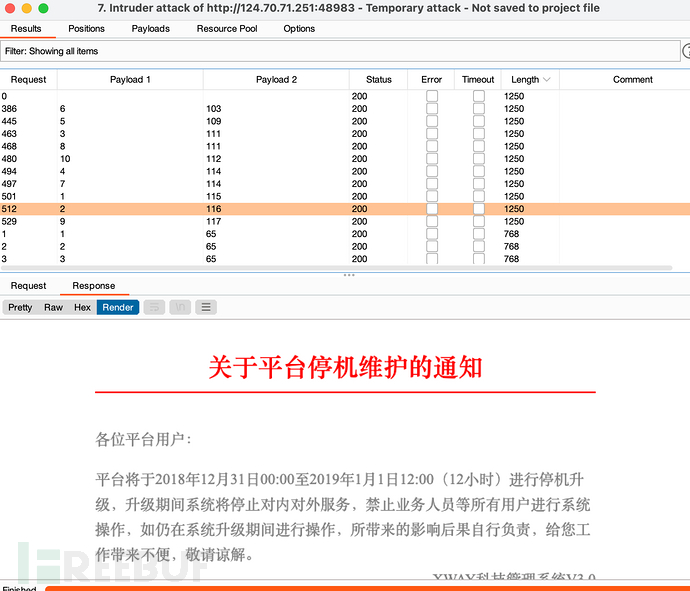
Task: Toggle the \n non-printable characters button
Action: (180, 307)
